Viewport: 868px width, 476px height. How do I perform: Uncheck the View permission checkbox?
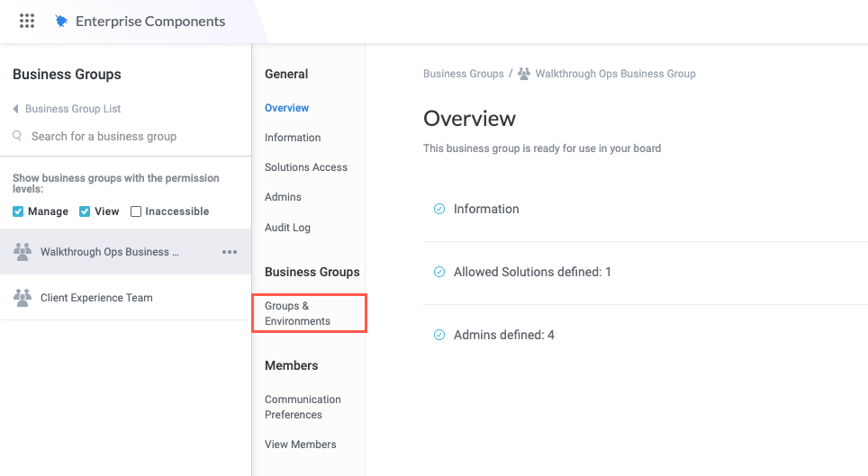point(85,211)
